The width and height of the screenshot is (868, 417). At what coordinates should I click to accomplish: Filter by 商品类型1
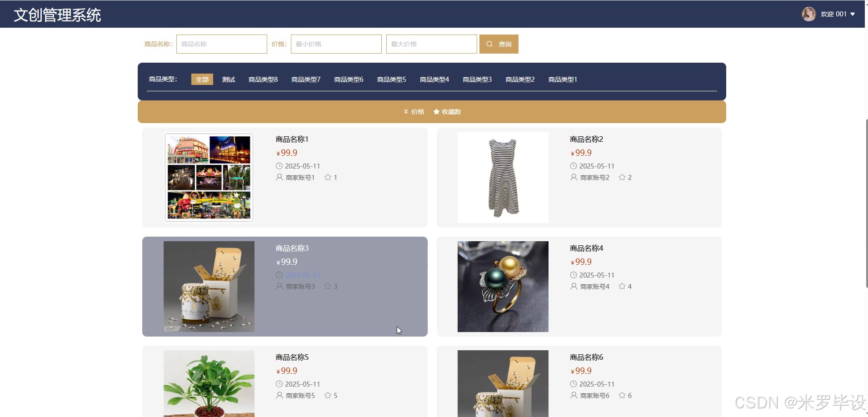point(563,79)
